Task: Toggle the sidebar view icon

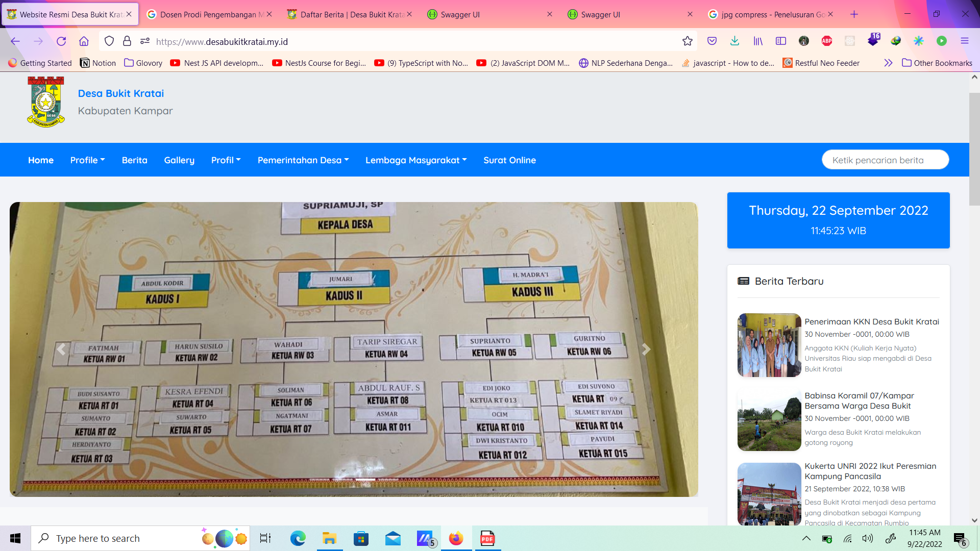Action: (780, 41)
